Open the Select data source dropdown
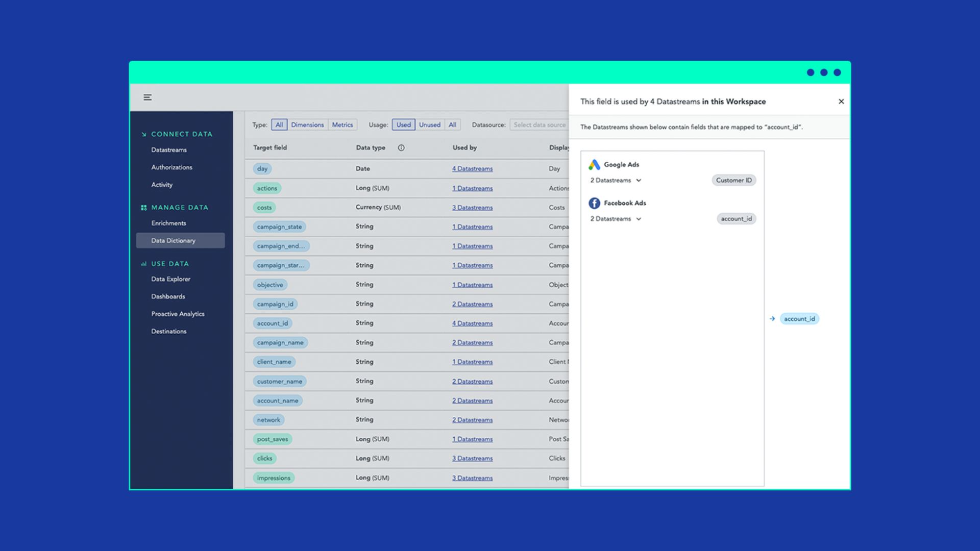The image size is (980, 551). pos(540,124)
